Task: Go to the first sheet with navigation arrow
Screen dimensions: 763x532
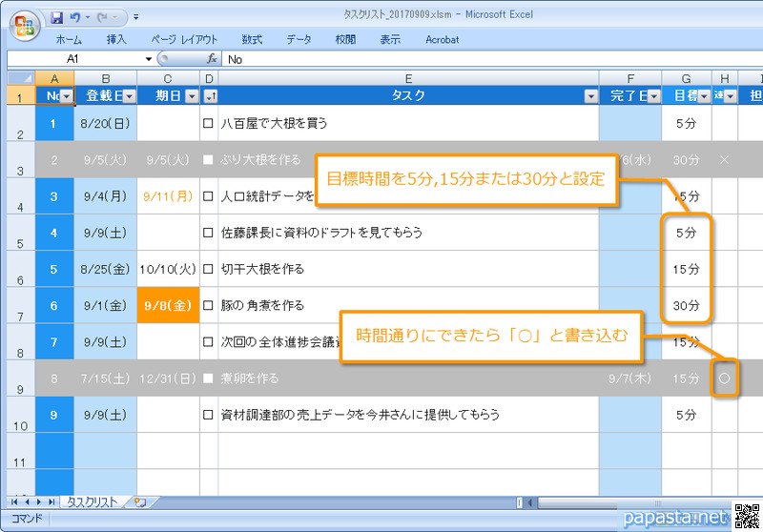Action: point(14,501)
